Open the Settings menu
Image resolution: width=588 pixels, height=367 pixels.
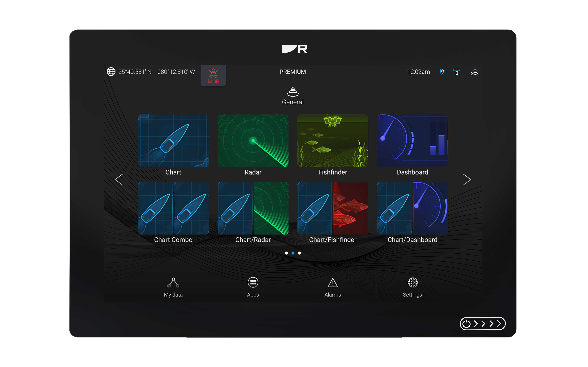(412, 287)
